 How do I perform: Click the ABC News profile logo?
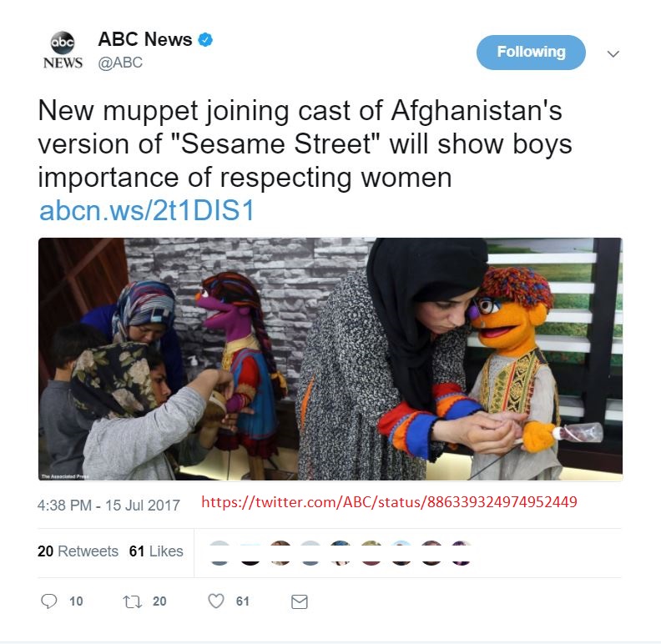(63, 50)
